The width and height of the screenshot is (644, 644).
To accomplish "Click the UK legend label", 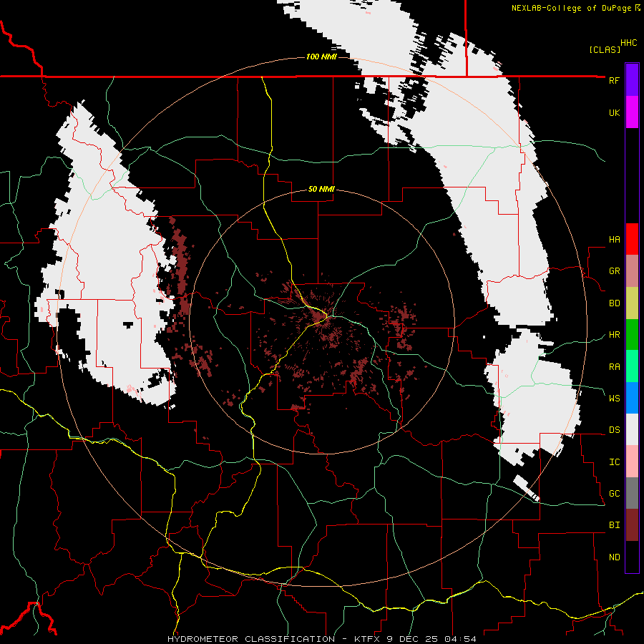I will pyautogui.click(x=614, y=112).
